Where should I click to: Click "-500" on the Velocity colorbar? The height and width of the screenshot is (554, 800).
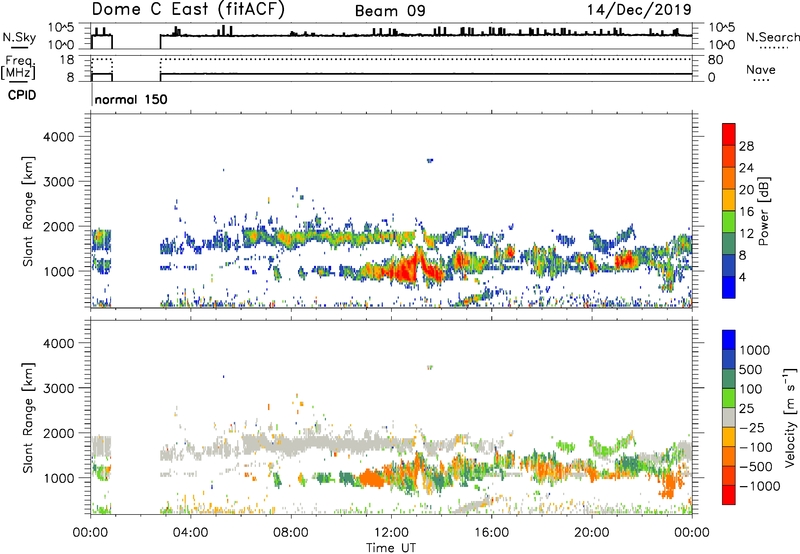[x=756, y=467]
